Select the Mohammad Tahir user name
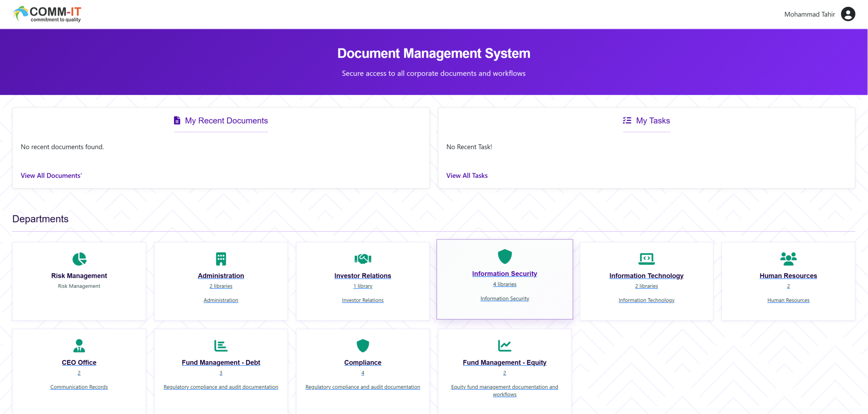 tap(809, 14)
